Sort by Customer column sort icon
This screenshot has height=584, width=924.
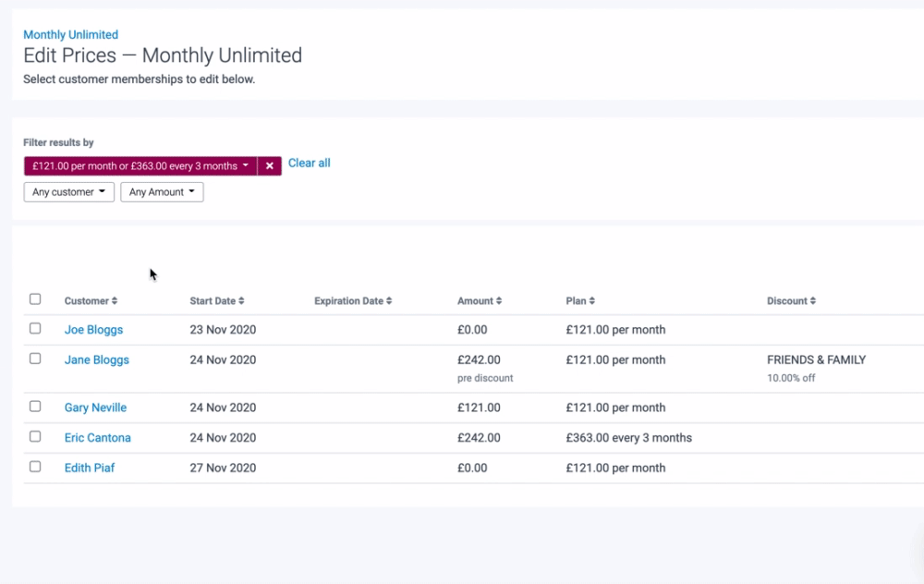(115, 301)
